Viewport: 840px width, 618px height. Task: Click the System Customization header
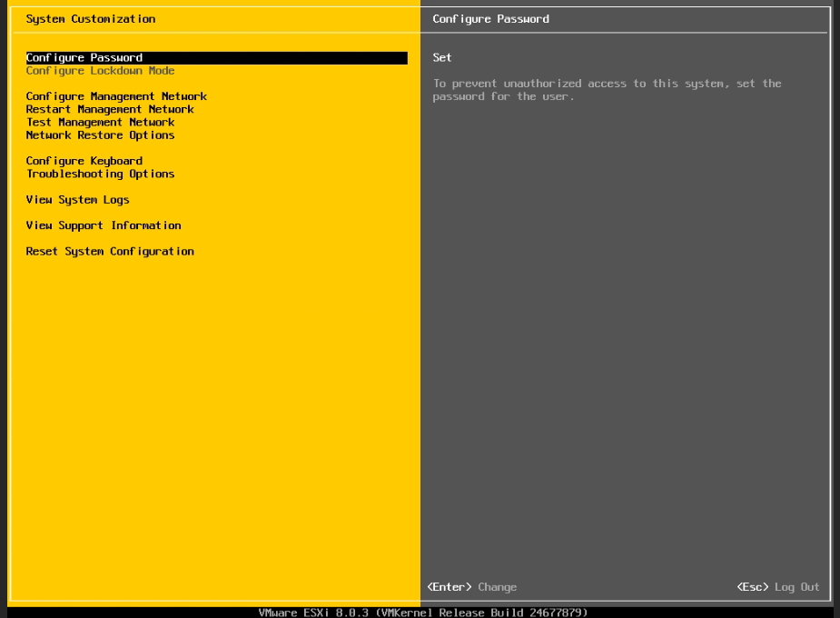91,19
